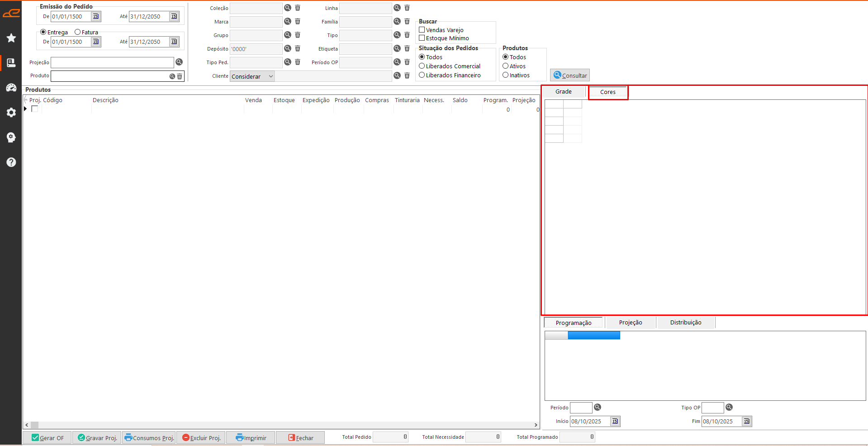Viewport: 868px width, 446px height.
Task: Search for a Período OP value
Action: pos(397,62)
